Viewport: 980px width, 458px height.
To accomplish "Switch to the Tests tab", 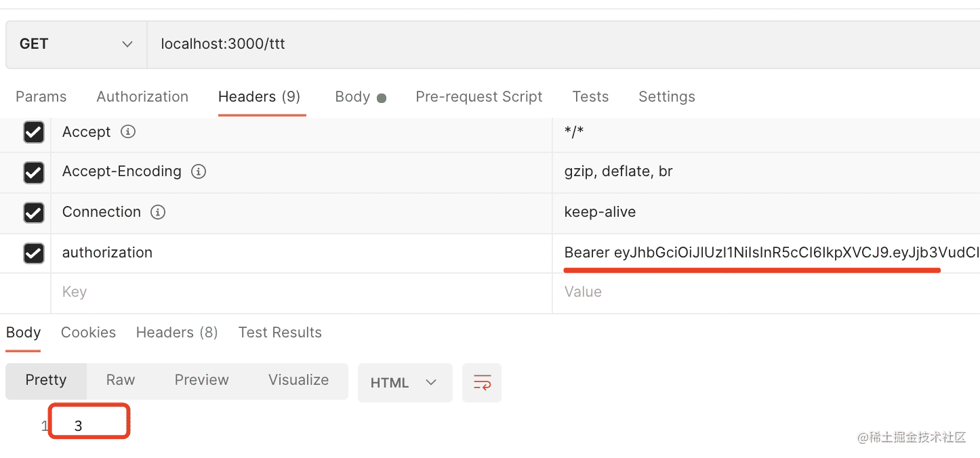I will click(590, 97).
